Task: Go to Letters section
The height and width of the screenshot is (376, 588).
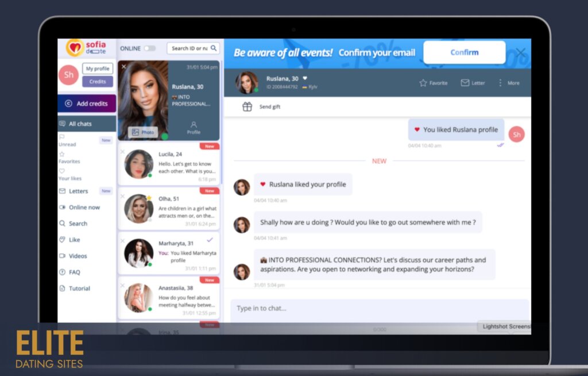Action: point(78,191)
